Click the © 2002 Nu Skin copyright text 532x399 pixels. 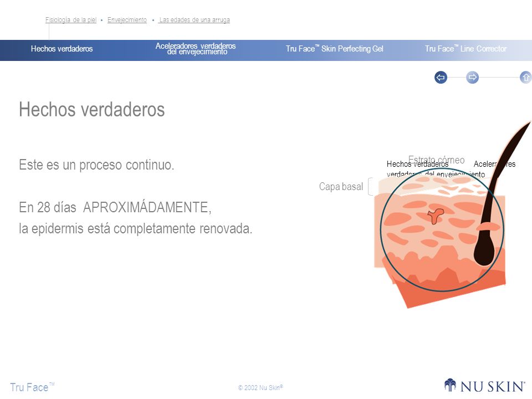coord(260,387)
